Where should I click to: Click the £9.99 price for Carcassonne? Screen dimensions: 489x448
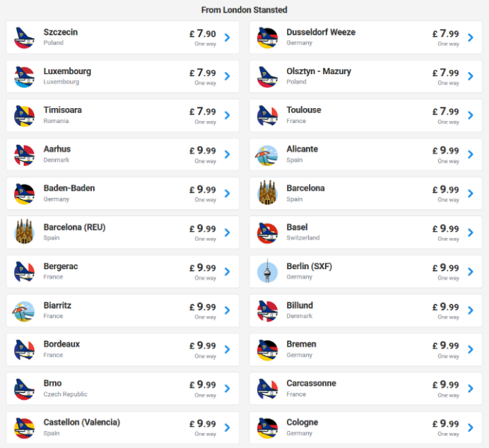pos(446,384)
